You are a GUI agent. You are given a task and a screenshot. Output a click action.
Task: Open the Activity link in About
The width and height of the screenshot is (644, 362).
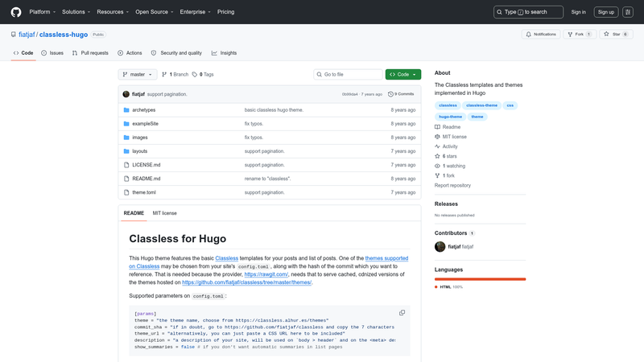(x=446, y=146)
